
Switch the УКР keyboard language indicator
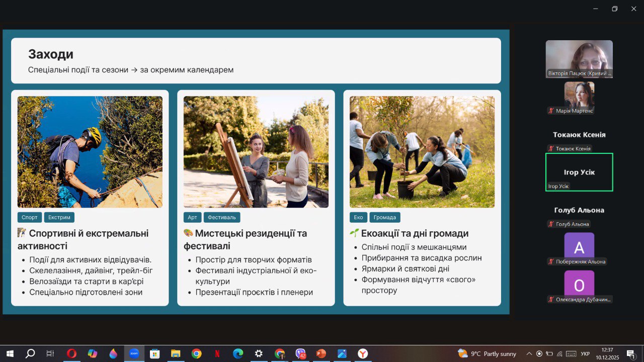click(x=585, y=354)
